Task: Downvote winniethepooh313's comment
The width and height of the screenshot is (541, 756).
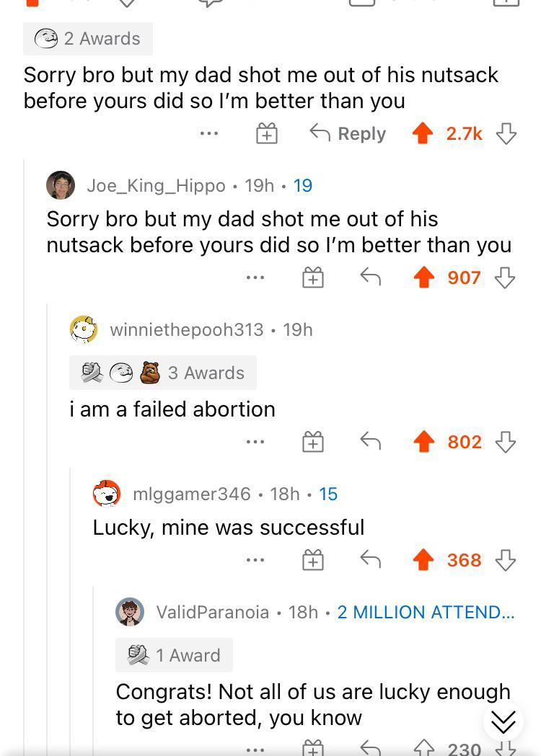Action: (x=506, y=442)
